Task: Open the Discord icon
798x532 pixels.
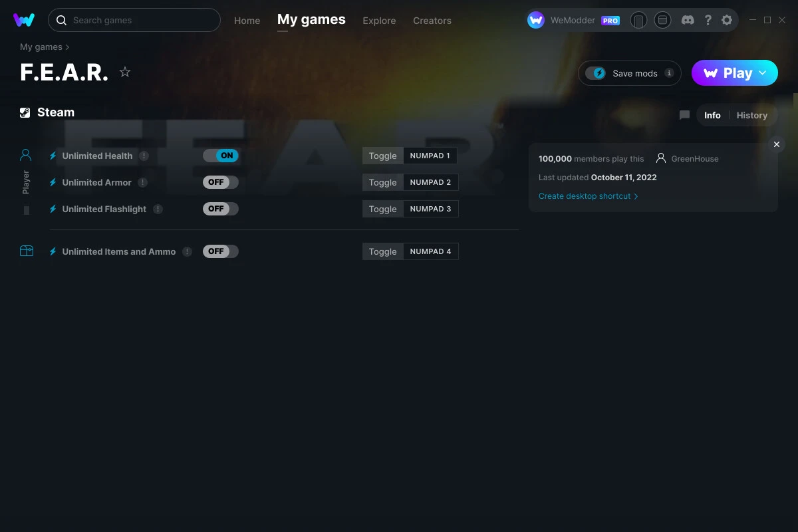Action: pos(688,20)
